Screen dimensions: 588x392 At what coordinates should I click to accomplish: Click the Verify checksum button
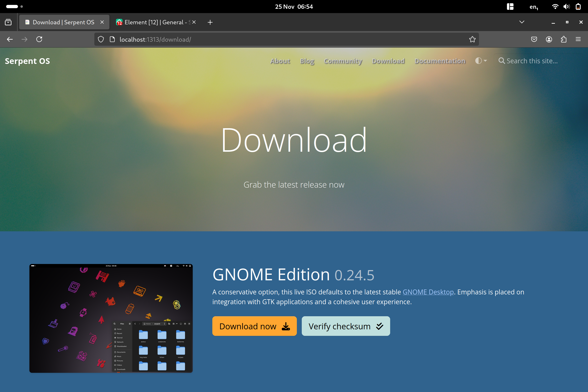[x=346, y=326]
